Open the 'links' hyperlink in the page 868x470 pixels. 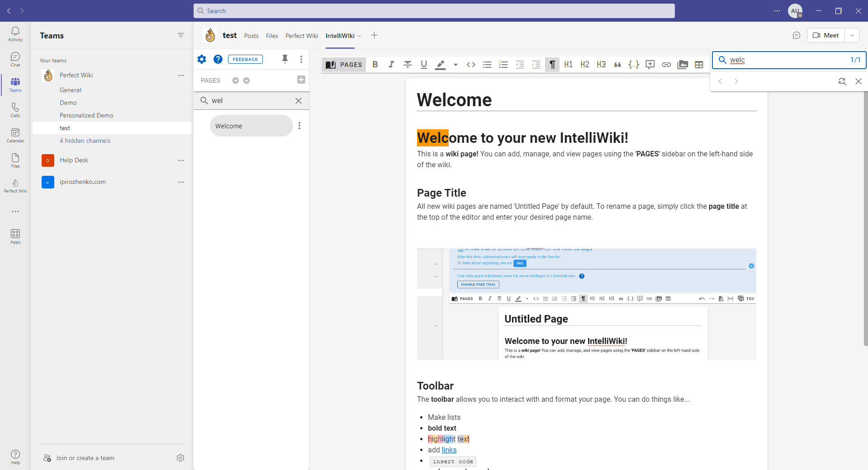click(449, 450)
